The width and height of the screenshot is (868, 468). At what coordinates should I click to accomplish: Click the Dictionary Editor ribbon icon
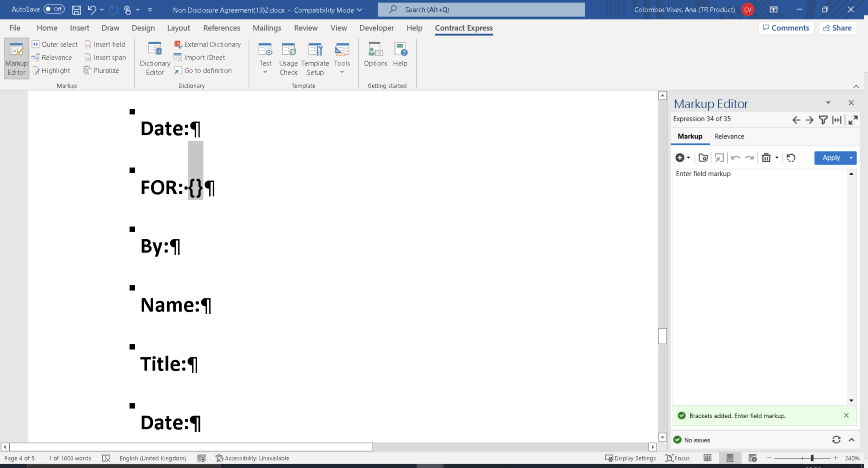[155, 58]
